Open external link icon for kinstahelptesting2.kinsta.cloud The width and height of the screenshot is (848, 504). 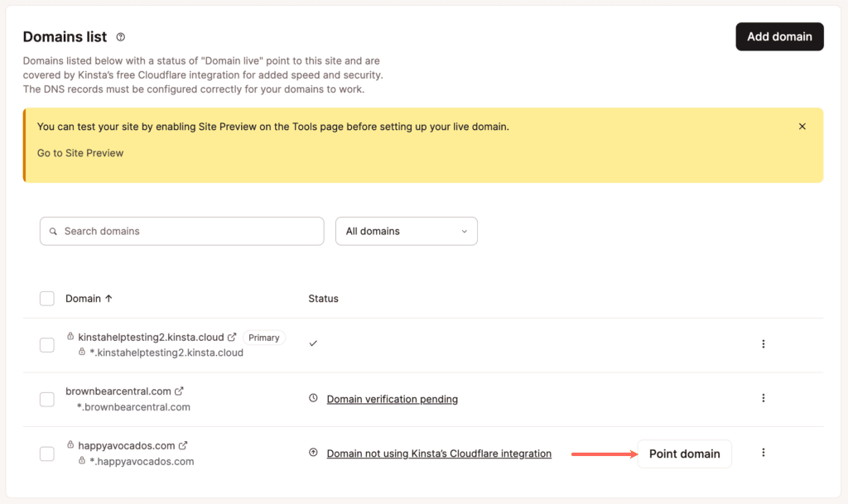[x=232, y=337]
